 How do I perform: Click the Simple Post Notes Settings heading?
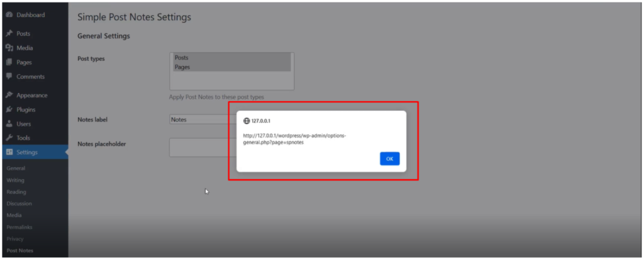(135, 17)
